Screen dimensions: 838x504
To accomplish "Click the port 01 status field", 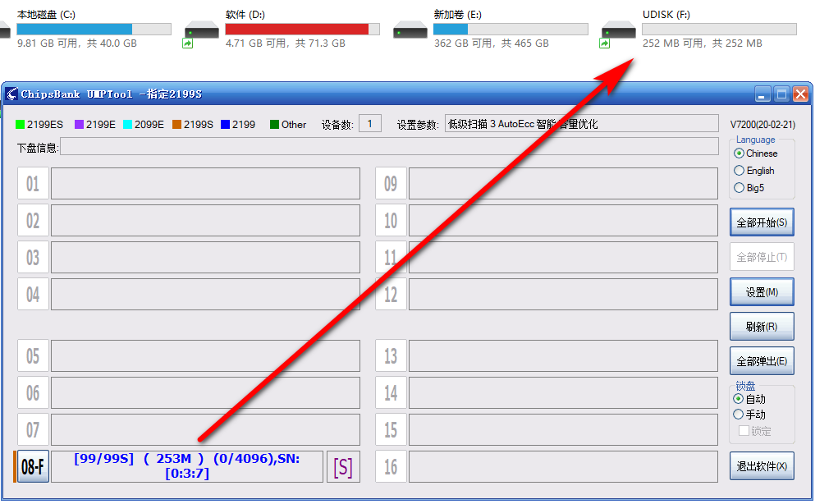I will point(205,183).
